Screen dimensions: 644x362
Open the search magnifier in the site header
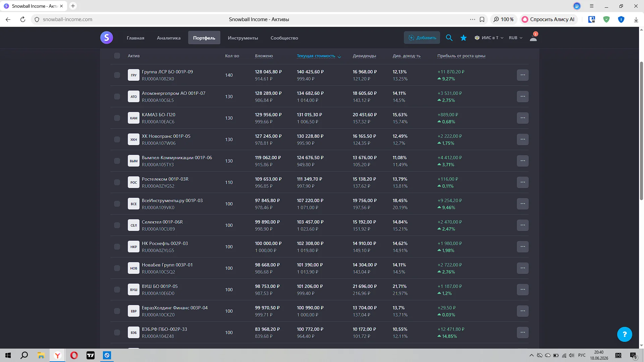click(449, 38)
